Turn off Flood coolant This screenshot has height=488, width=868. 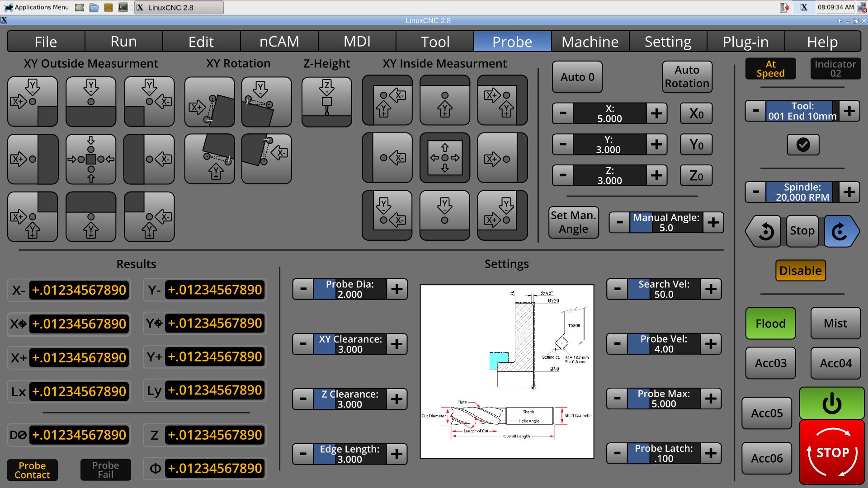tap(770, 323)
